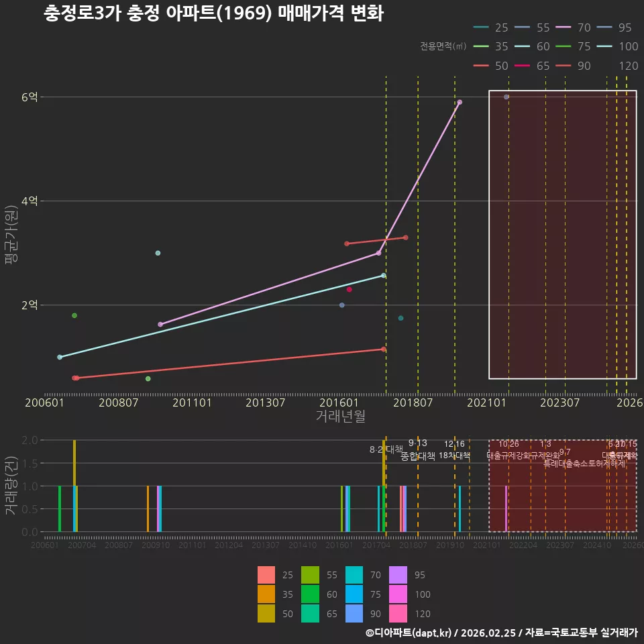Click the cyan line's starting point near 200606

tap(60, 358)
